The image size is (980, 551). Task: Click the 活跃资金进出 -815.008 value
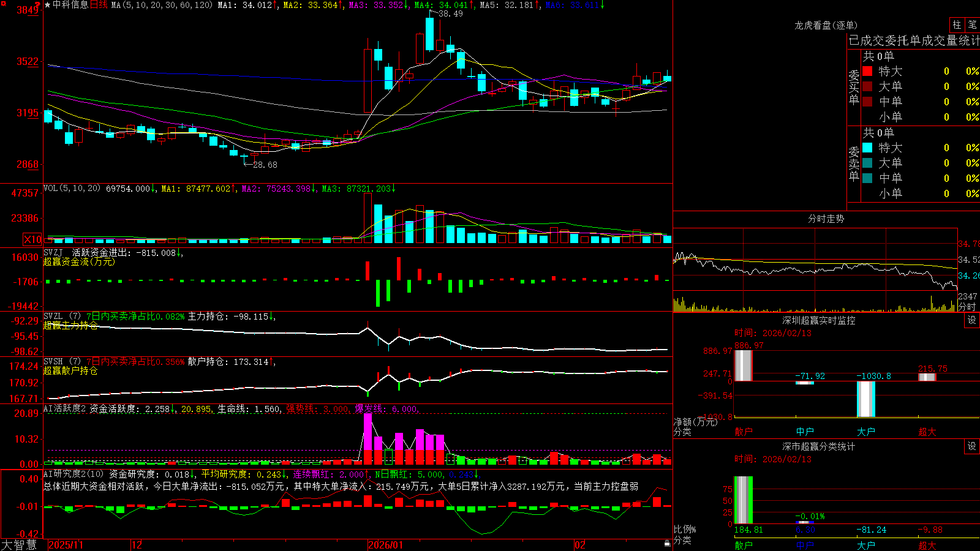127,252
